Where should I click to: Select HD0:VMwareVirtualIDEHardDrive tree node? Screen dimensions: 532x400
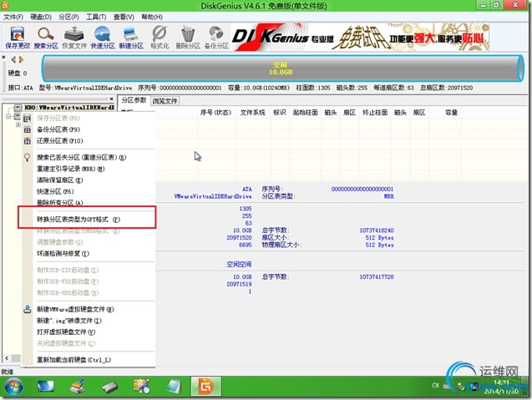(69, 108)
